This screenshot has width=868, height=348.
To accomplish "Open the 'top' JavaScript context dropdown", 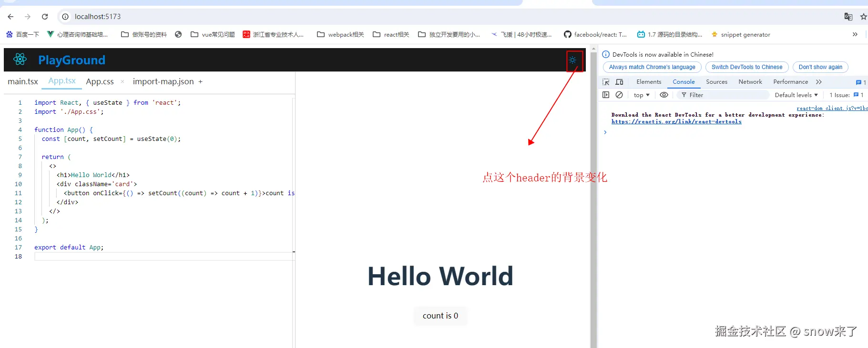I will point(642,95).
